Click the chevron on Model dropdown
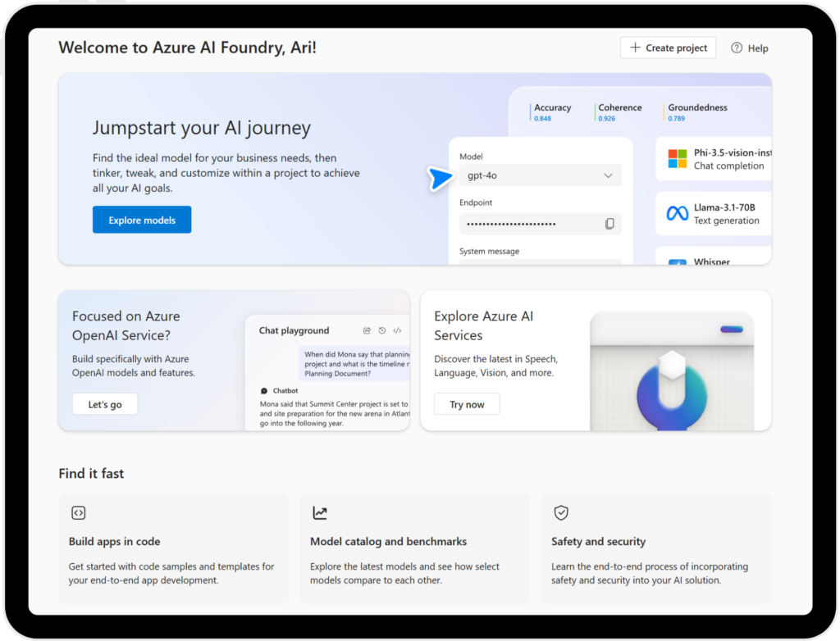The width and height of the screenshot is (840, 641). tap(608, 175)
